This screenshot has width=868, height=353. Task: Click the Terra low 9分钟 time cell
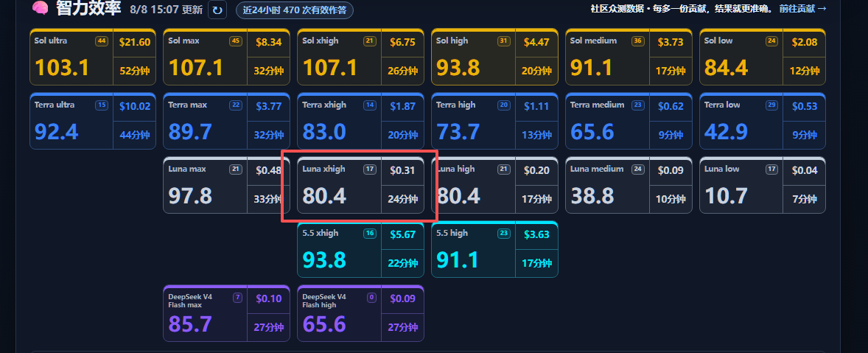pos(805,135)
